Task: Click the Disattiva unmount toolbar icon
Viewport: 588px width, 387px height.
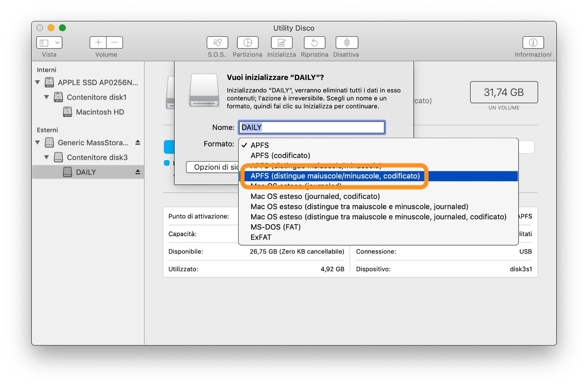Action: pos(347,42)
